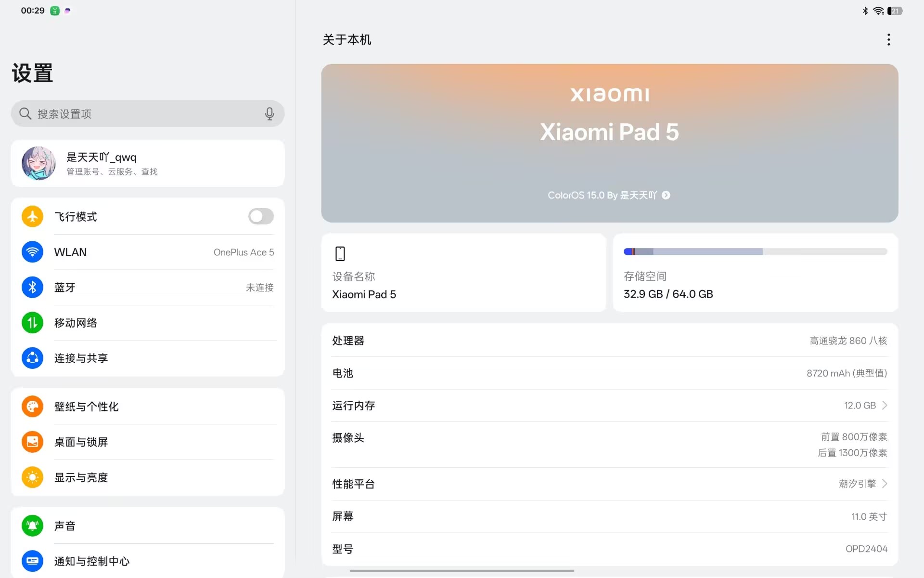Click the WLAN wifi icon
The image size is (924, 578).
pyautogui.click(x=32, y=252)
